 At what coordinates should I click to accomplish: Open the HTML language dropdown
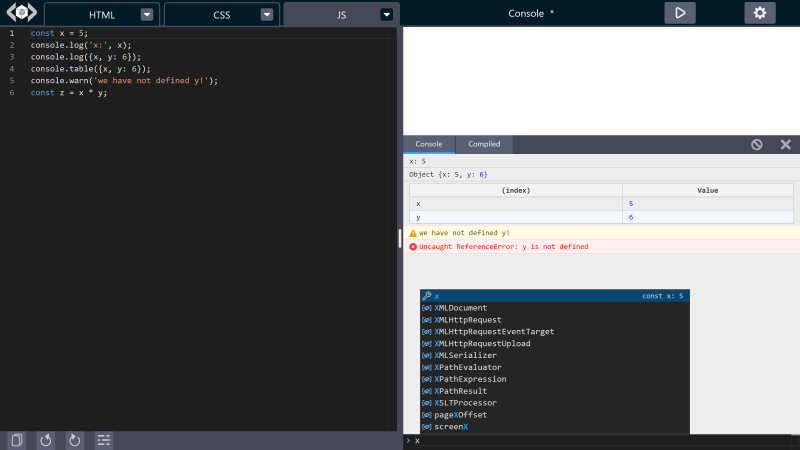pyautogui.click(x=147, y=15)
